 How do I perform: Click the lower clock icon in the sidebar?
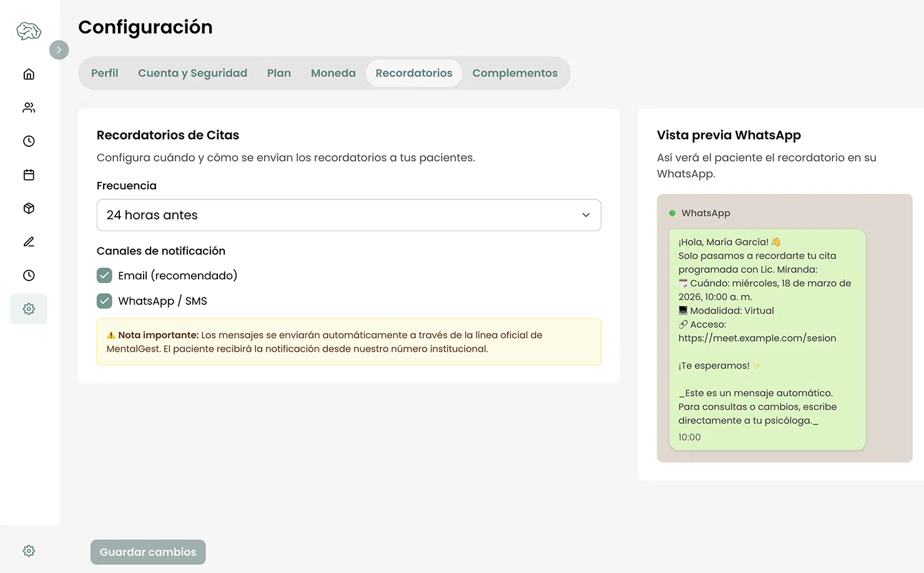(29, 276)
